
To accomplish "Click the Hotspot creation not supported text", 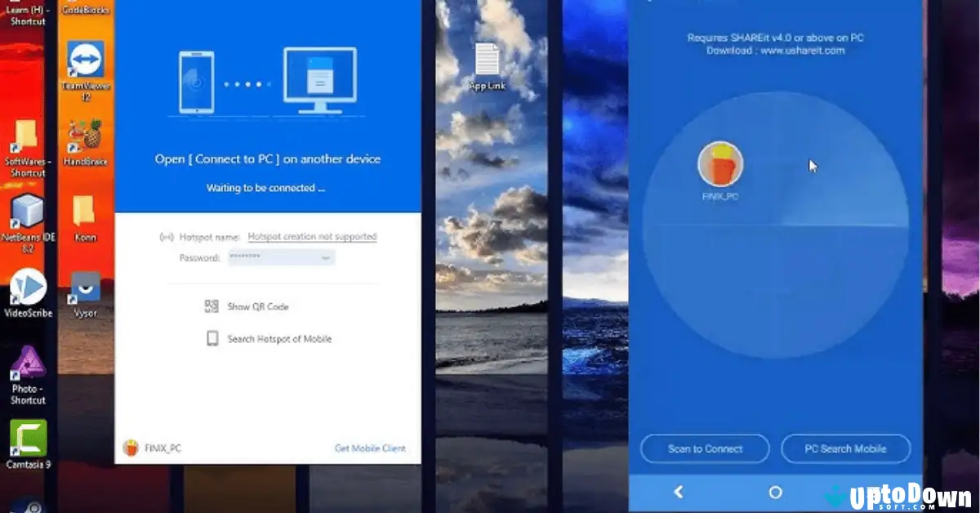I will [x=312, y=236].
